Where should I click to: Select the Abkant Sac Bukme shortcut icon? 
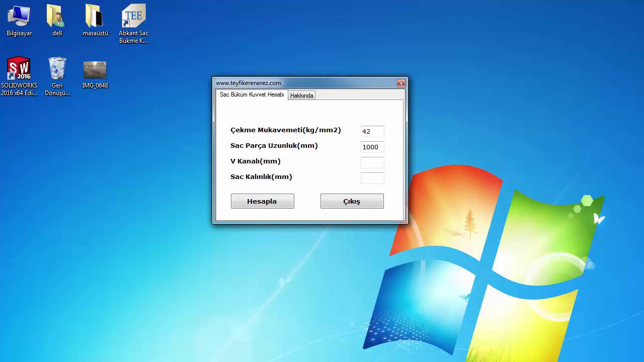[133, 24]
